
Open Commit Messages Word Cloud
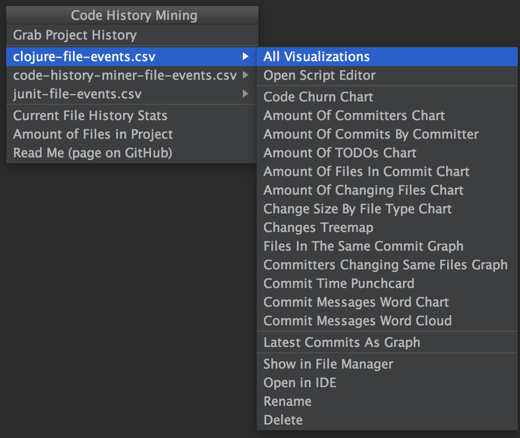(387, 321)
